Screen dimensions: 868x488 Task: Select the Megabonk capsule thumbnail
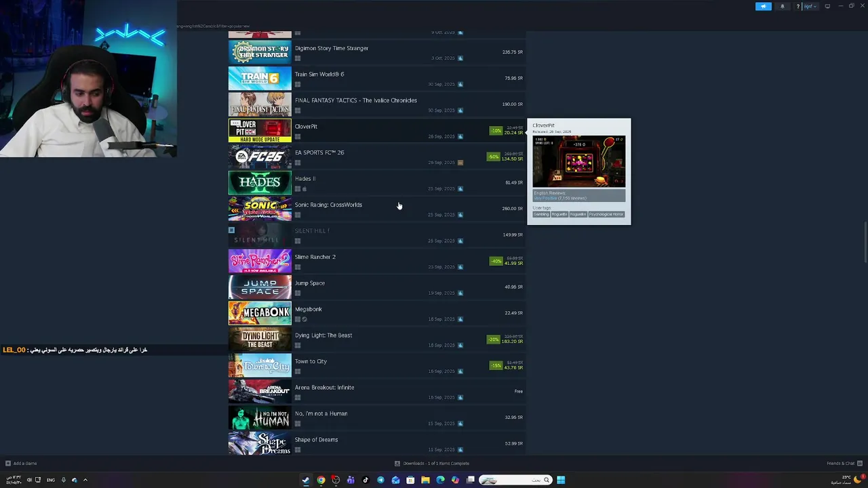pos(260,313)
